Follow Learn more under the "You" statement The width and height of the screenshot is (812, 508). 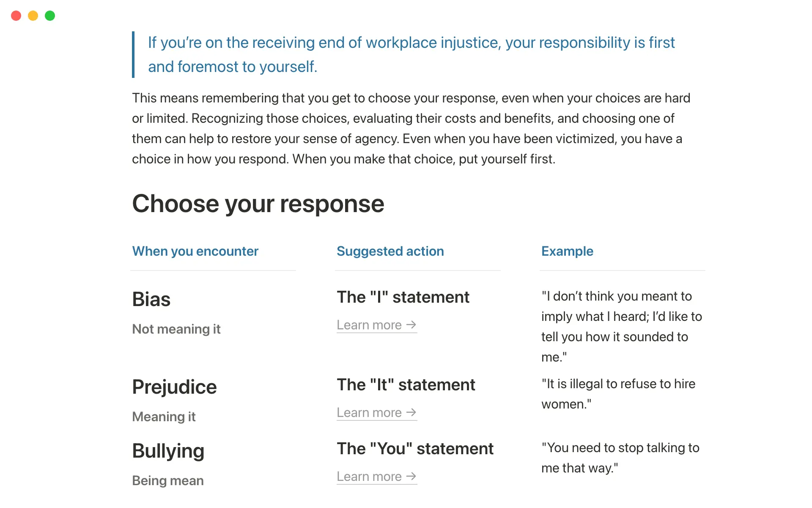[x=376, y=477]
